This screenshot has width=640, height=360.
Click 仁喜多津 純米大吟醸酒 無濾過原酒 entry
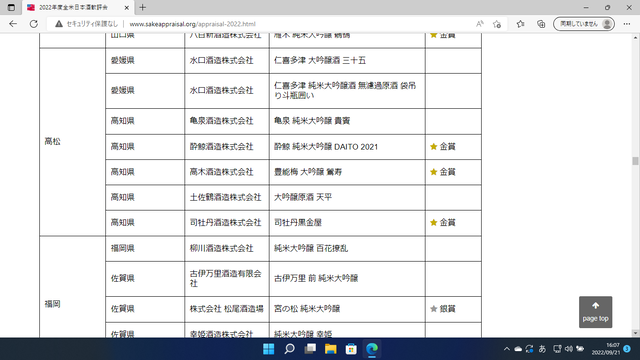tap(345, 91)
